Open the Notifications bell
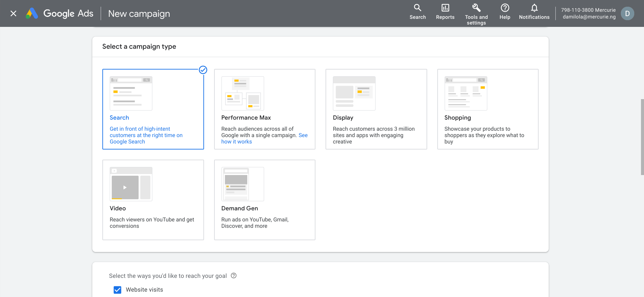644x297 pixels. [534, 8]
